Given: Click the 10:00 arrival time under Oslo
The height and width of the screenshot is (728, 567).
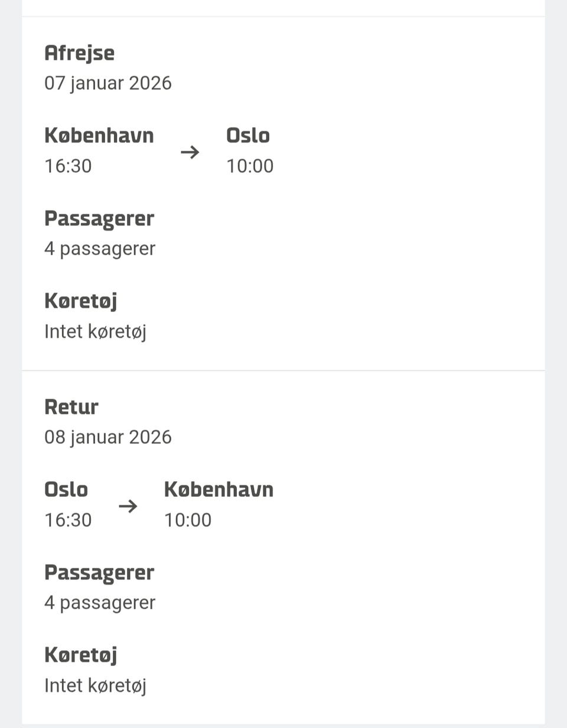Looking at the screenshot, I should coord(250,166).
